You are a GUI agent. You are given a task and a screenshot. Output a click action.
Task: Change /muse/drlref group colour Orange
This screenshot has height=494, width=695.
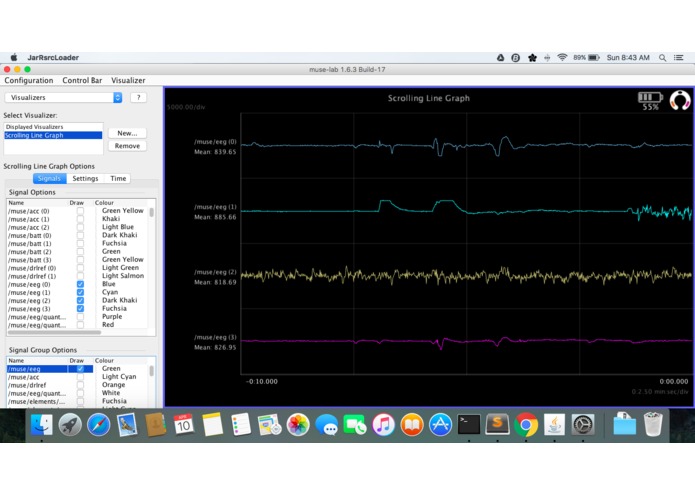click(x=113, y=385)
